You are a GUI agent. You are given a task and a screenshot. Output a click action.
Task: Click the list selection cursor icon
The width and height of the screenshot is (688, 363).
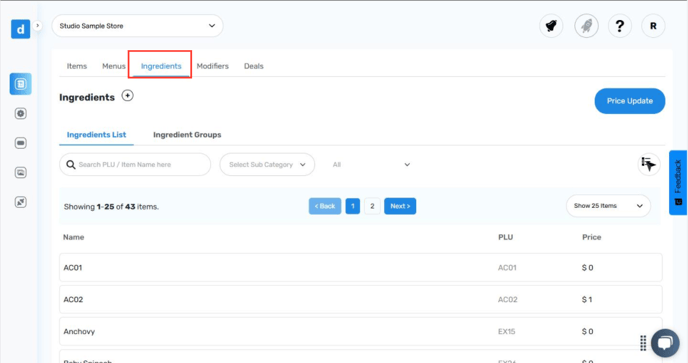[649, 165]
